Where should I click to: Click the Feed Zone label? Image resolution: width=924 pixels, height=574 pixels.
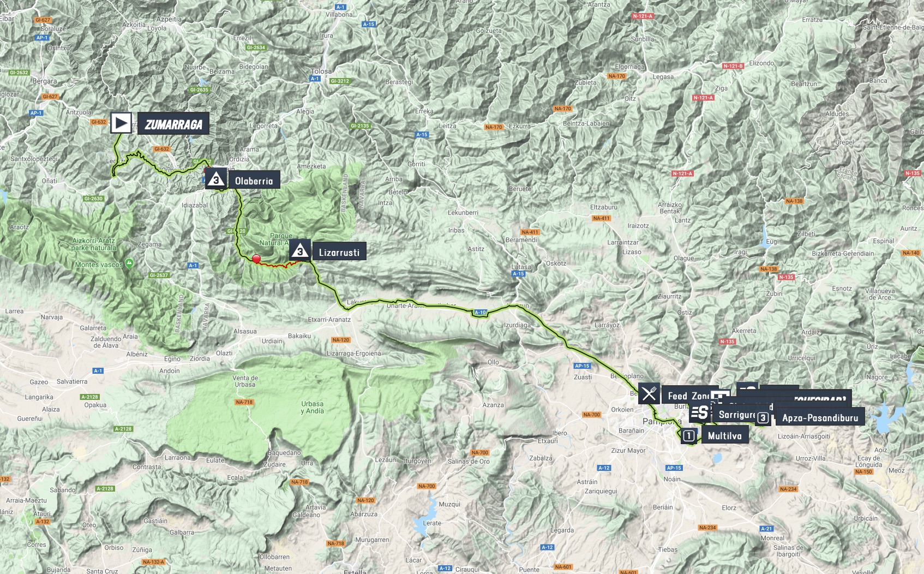click(x=687, y=396)
